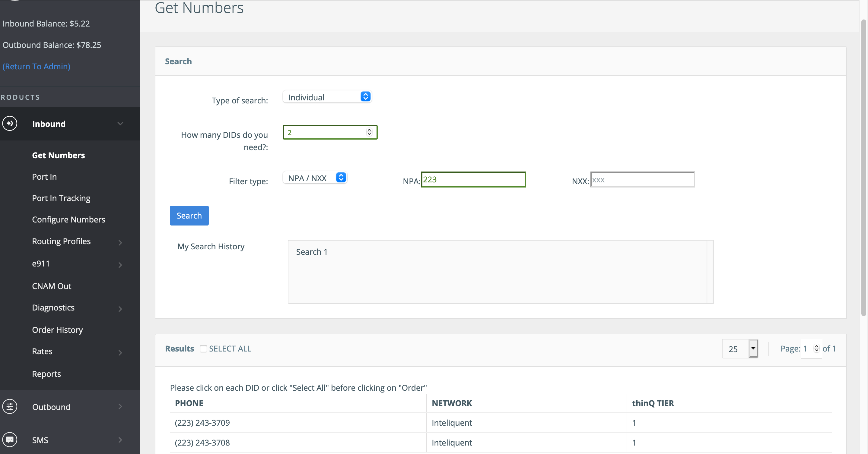Click the PHONE column header

coord(189,403)
